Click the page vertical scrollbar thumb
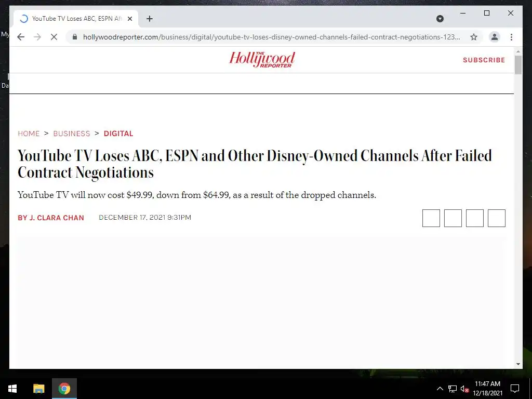532x399 pixels. [518, 64]
